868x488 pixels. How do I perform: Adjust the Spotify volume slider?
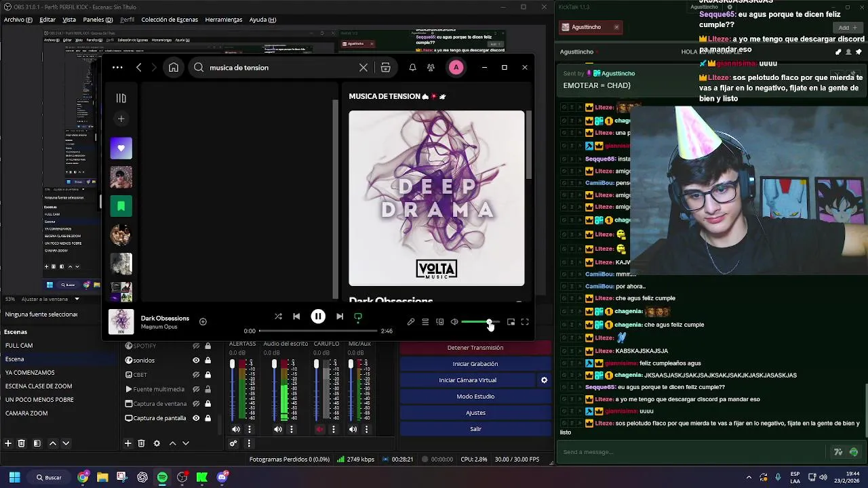(x=480, y=322)
